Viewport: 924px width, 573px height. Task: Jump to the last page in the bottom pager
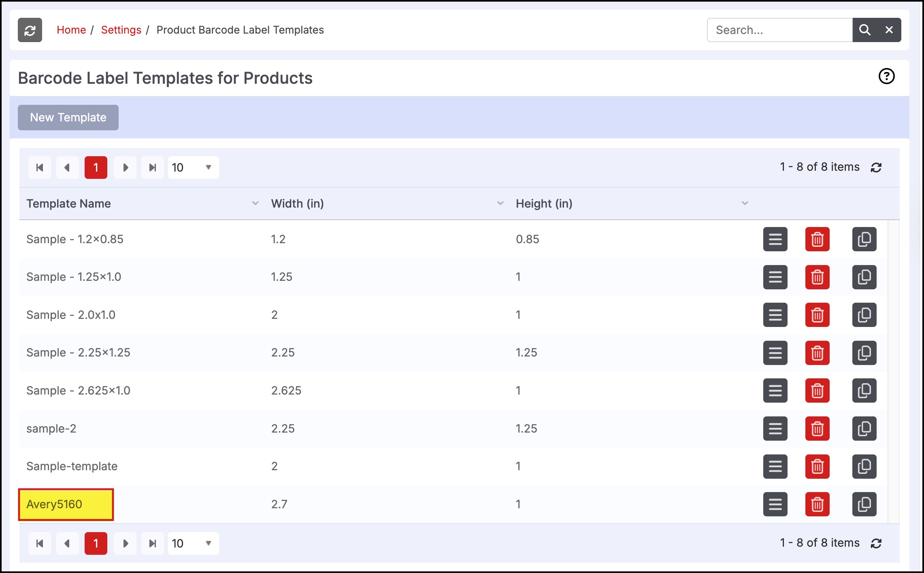pos(152,543)
